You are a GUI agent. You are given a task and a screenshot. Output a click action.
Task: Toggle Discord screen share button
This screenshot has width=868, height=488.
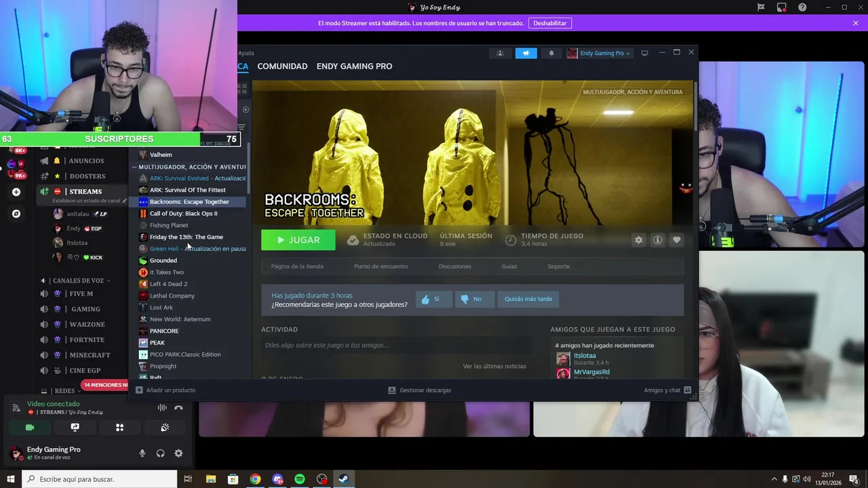point(75,428)
